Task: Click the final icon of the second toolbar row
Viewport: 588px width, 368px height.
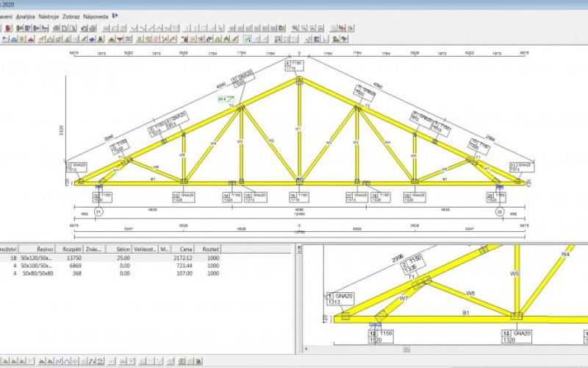Action: coord(344,39)
